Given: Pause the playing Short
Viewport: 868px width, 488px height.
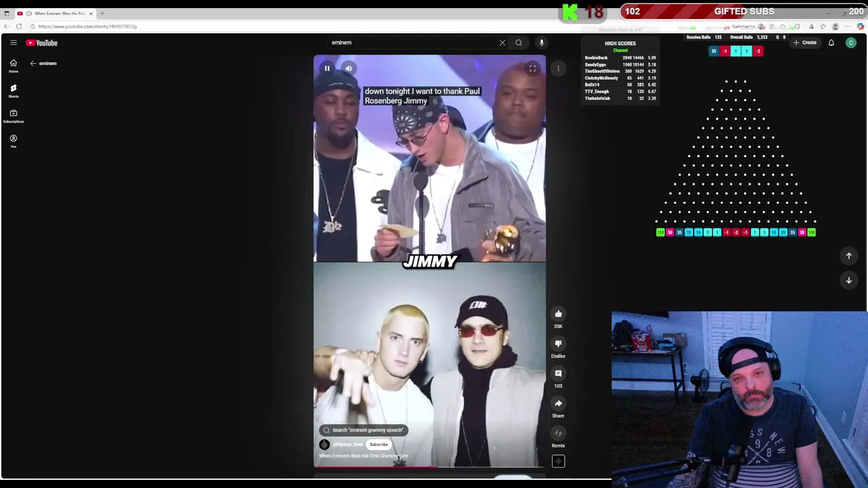Looking at the screenshot, I should pyautogui.click(x=327, y=68).
